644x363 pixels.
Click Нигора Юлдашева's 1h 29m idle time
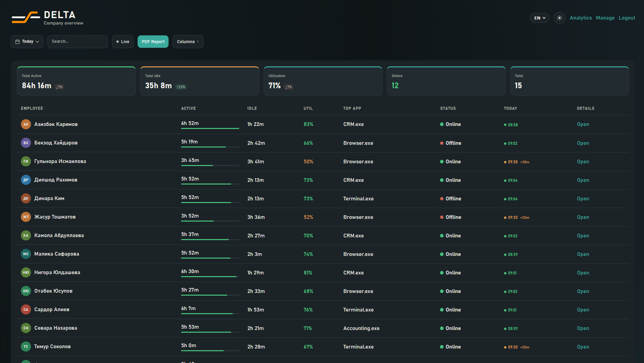(255, 273)
